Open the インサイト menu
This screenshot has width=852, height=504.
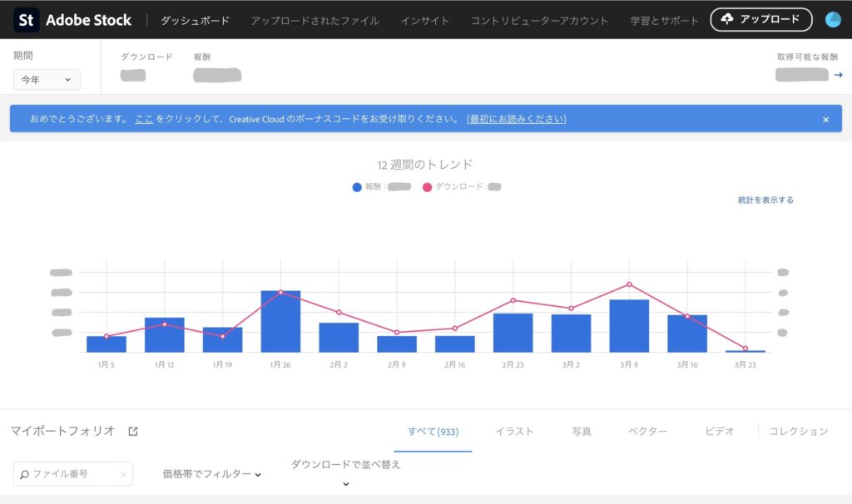pyautogui.click(x=424, y=20)
